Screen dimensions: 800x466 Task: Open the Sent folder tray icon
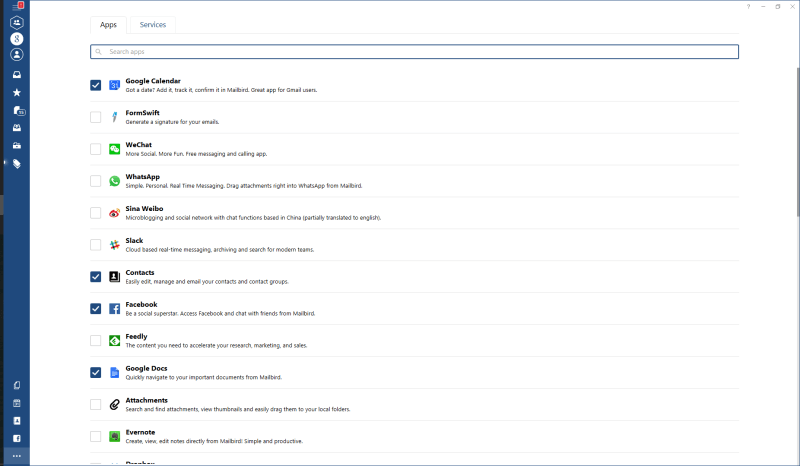[17, 128]
